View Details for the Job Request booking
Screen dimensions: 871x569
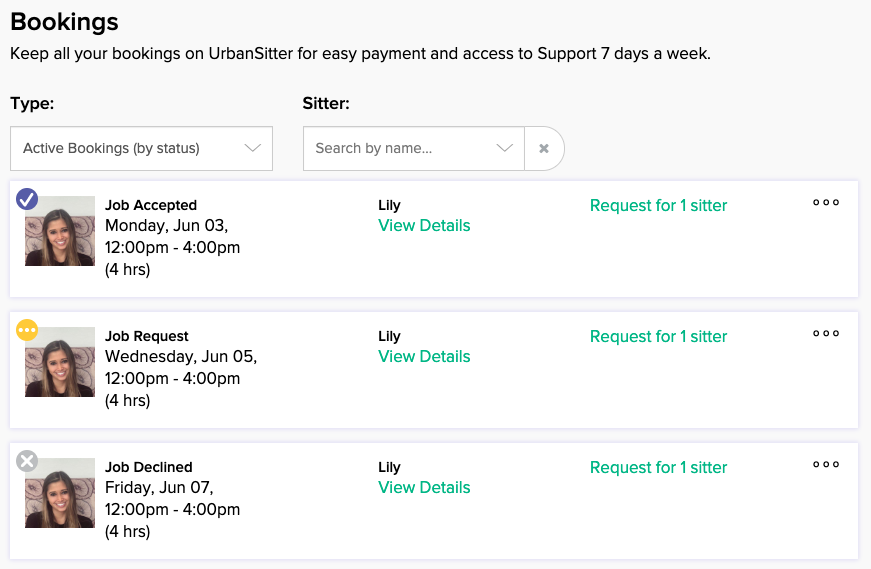[424, 357]
